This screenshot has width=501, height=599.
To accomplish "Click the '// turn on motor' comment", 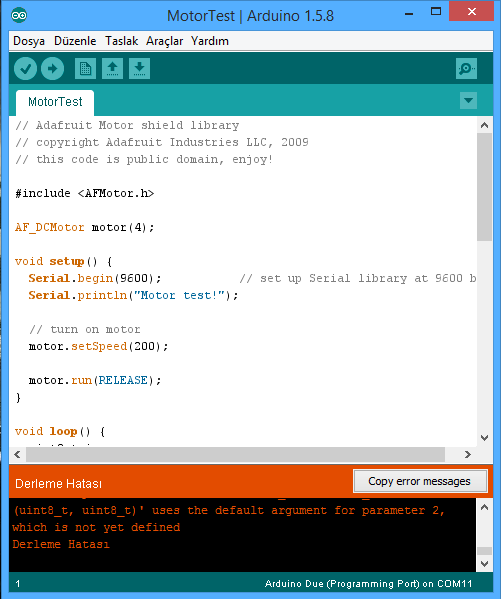I will click(84, 330).
